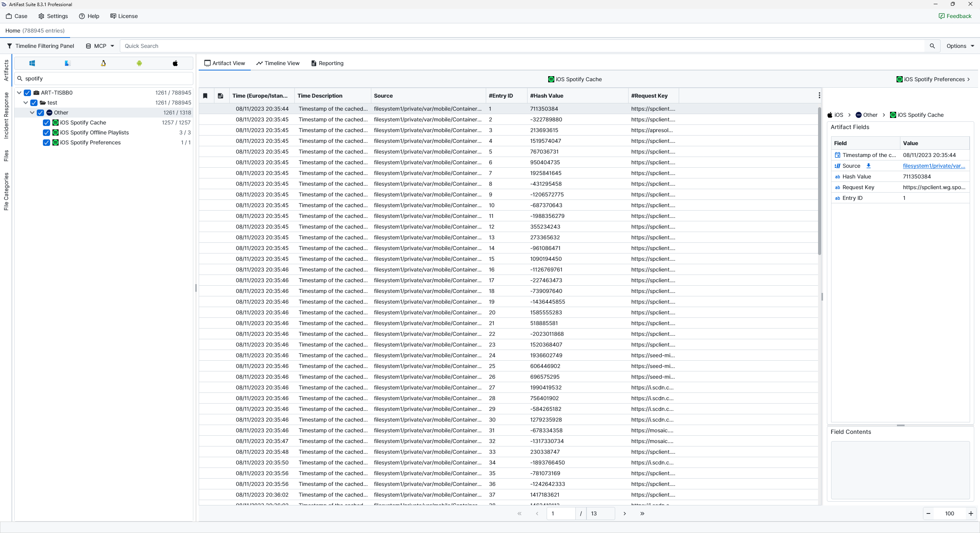This screenshot has height=533, width=980.
Task: Click the ART-TISBB0 case icon
Action: (36, 93)
